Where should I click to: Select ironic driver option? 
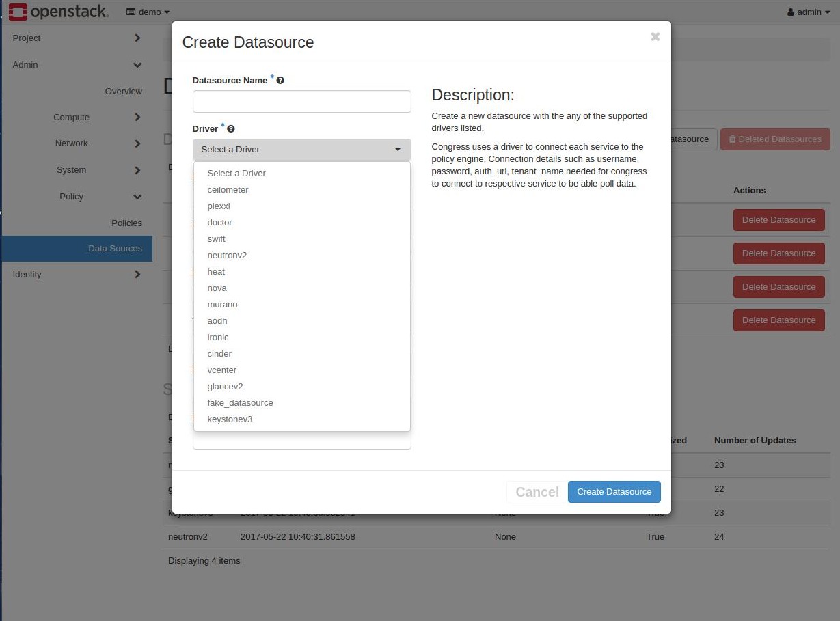301,337
